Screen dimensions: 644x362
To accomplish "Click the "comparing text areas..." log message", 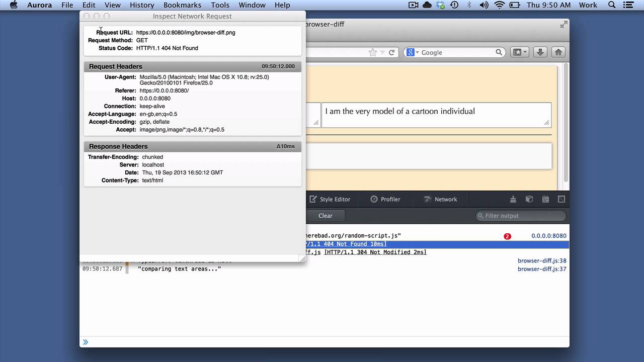I will pyautogui.click(x=180, y=269).
